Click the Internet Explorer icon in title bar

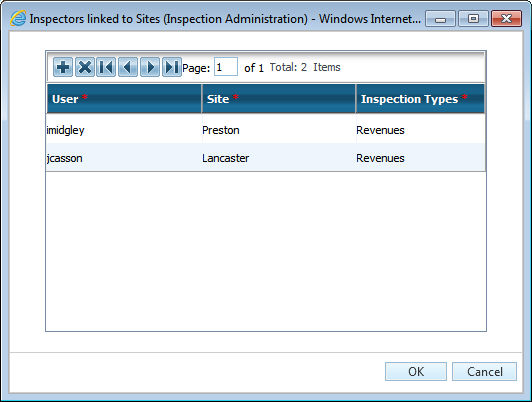coord(18,18)
